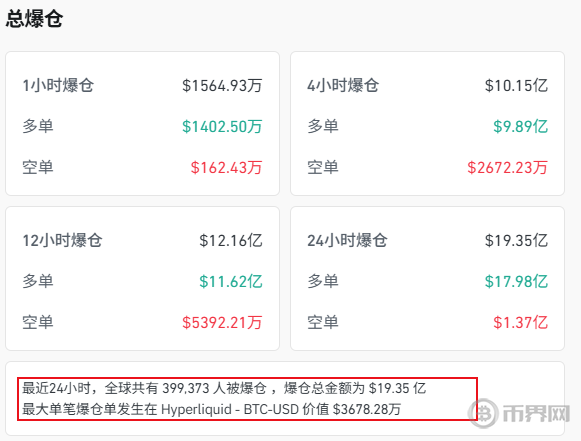Click the $12.16亿 twelve-hour total
This screenshot has height=441, width=581.
(230, 241)
